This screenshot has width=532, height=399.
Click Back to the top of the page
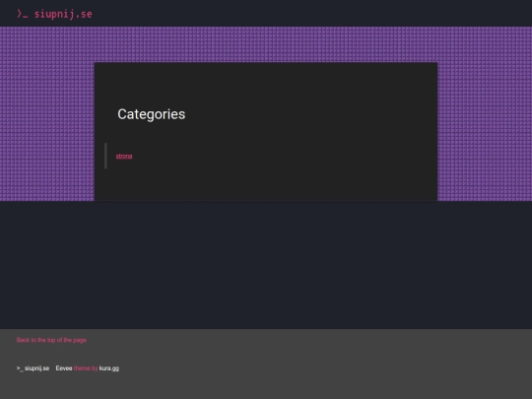(51, 340)
